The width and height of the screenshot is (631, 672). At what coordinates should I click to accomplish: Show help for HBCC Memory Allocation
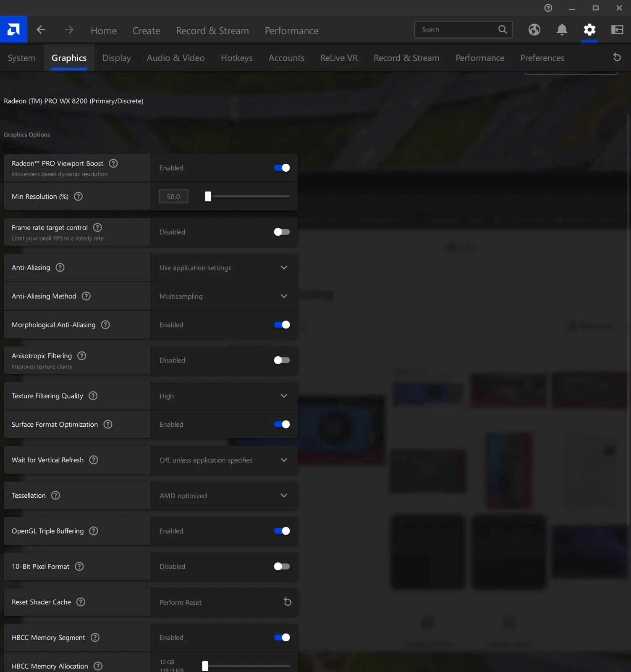pos(98,666)
